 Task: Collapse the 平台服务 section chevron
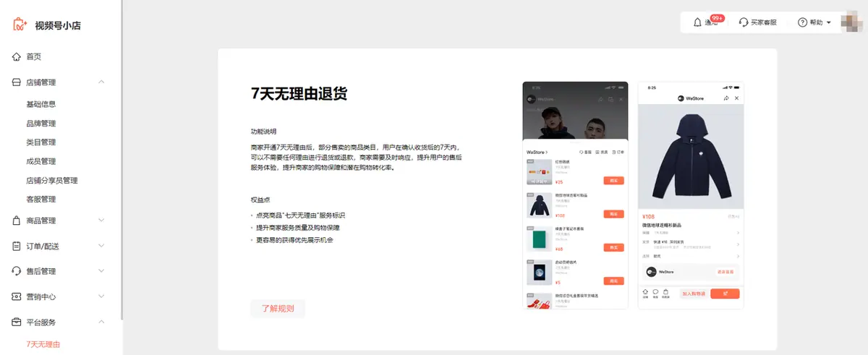pos(101,322)
